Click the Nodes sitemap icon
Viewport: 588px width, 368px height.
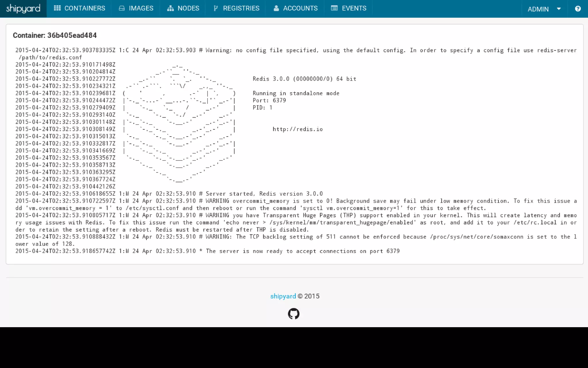[x=171, y=8]
